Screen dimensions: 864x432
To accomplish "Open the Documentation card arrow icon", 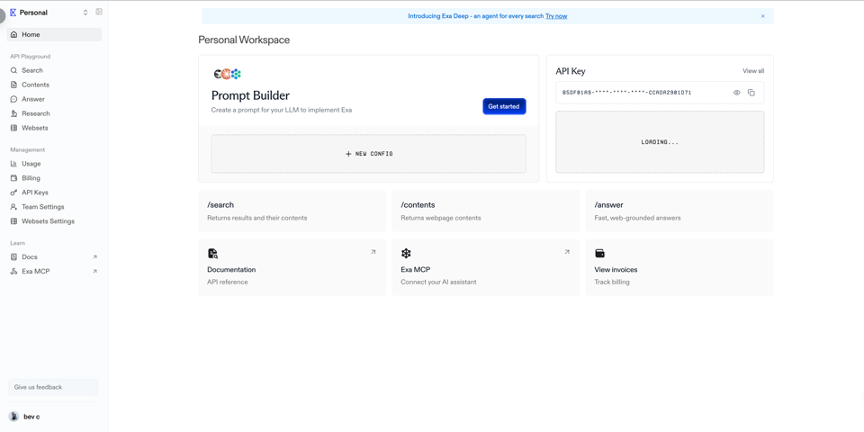I will point(373,252).
